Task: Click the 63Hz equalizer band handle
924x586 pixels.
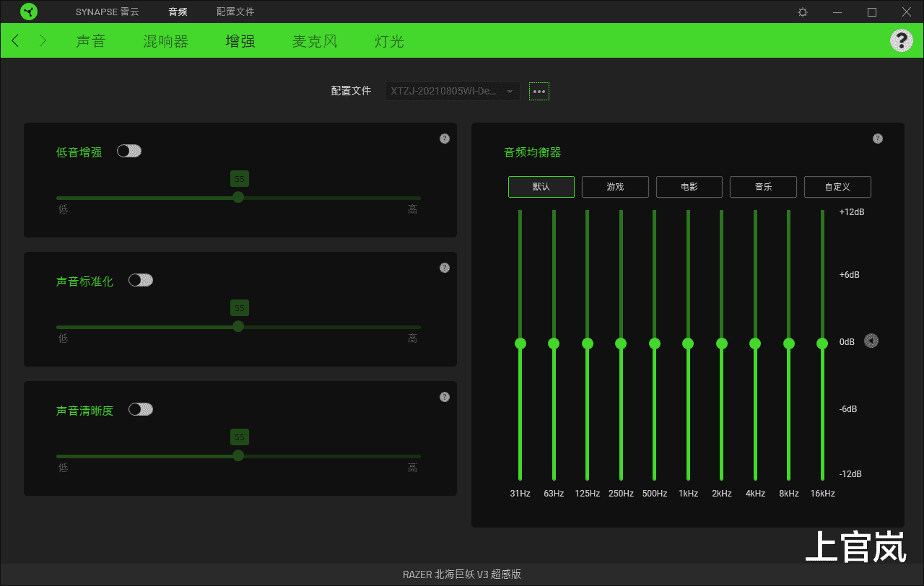Action: point(554,344)
